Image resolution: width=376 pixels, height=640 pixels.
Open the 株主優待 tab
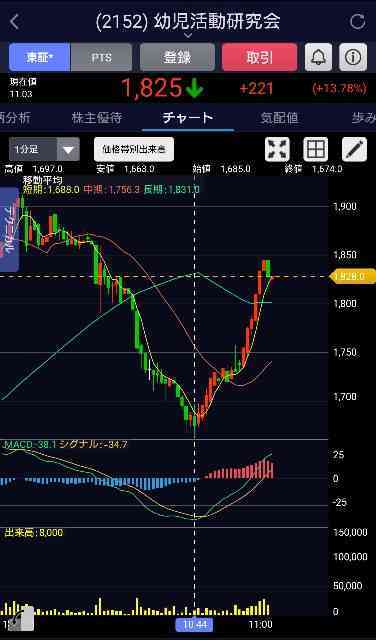point(97,118)
